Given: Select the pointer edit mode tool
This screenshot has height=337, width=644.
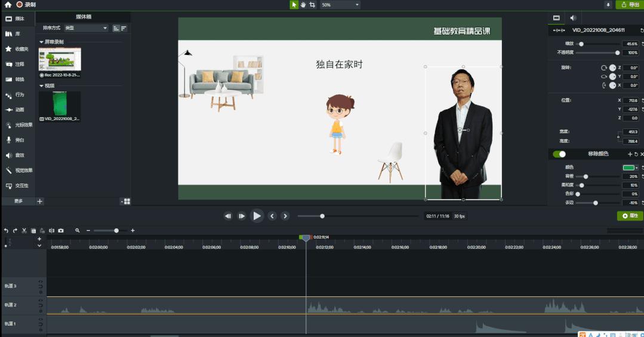Looking at the screenshot, I should [x=294, y=5].
